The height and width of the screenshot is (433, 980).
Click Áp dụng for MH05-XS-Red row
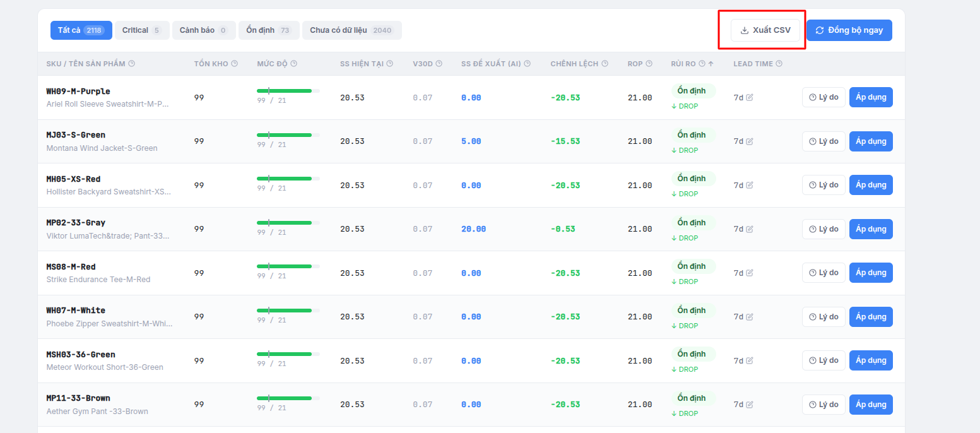[x=871, y=185]
